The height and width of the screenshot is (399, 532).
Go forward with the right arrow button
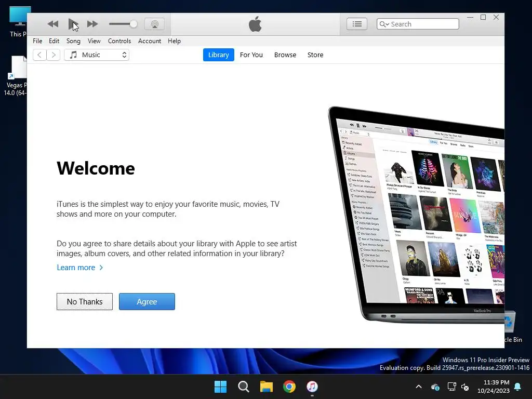[54, 55]
